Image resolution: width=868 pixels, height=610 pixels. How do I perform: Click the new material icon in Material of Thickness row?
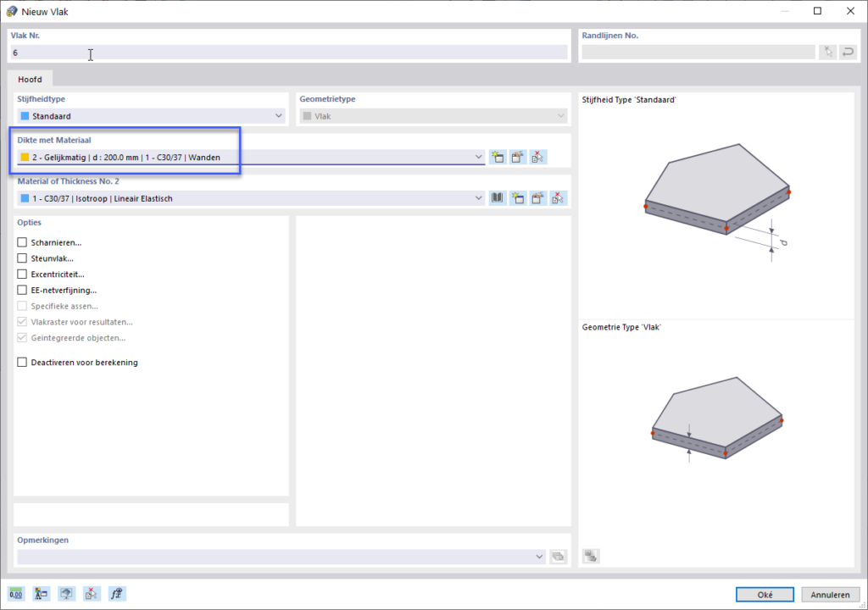click(518, 198)
